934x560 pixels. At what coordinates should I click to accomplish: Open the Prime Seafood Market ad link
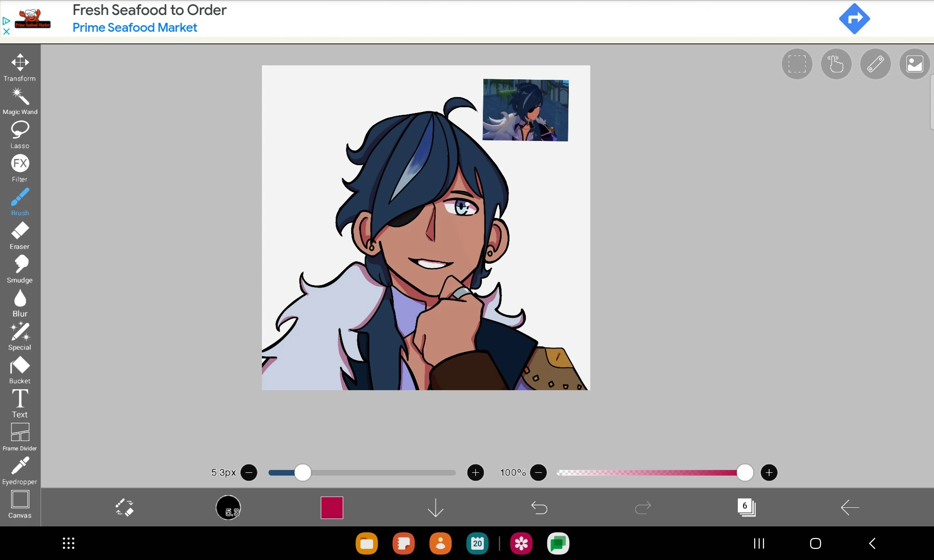click(134, 28)
